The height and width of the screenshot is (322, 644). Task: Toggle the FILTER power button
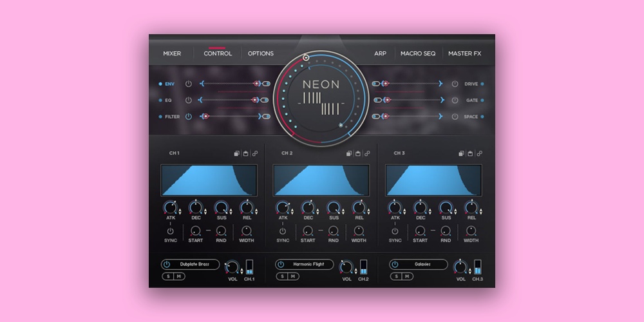189,117
